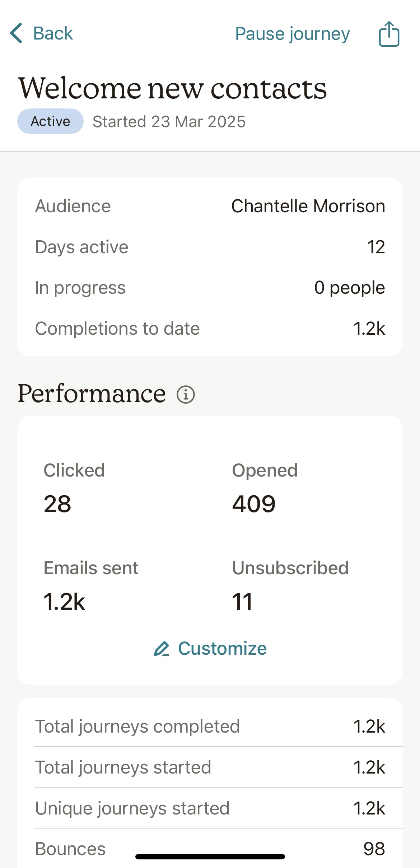This screenshot has width=420, height=868.
Task: Tap the Customize pencil icon
Action: [161, 649]
